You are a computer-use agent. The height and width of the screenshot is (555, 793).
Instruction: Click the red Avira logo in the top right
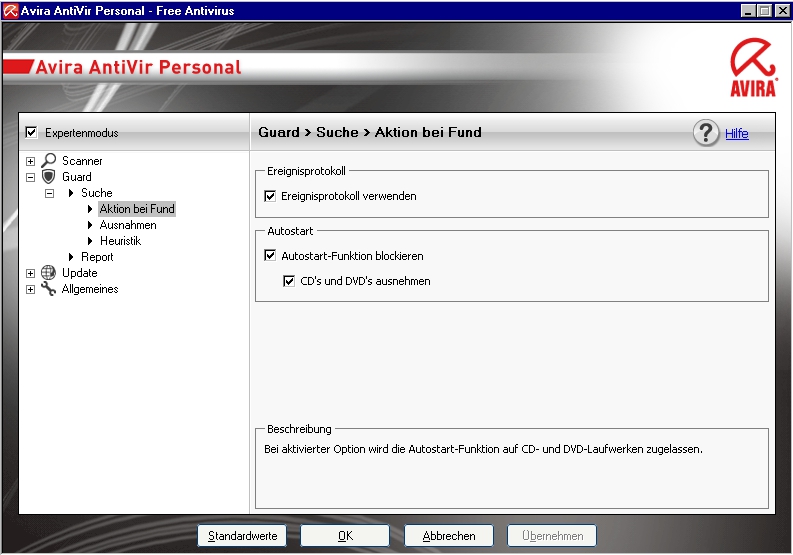[753, 67]
